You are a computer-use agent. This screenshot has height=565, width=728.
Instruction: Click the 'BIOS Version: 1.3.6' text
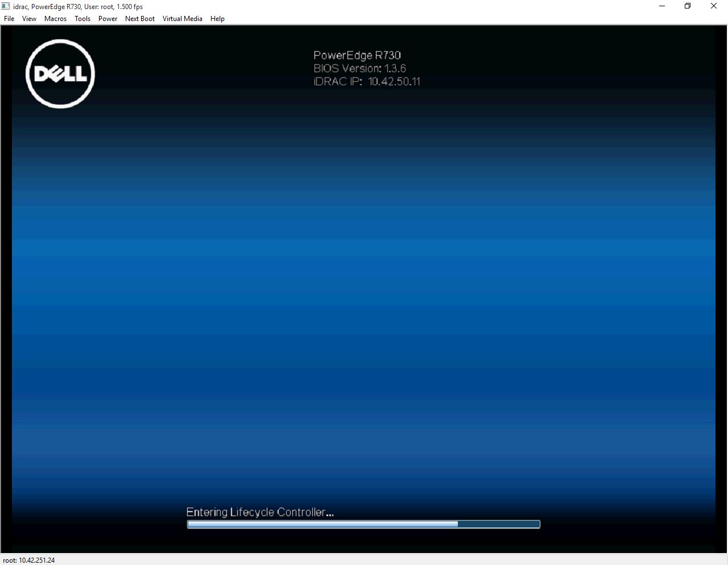point(359,68)
